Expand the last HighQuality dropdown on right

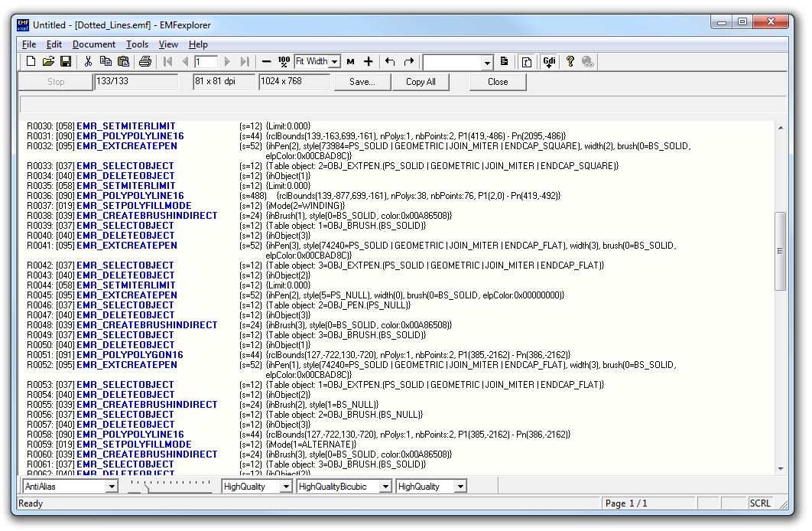point(460,487)
